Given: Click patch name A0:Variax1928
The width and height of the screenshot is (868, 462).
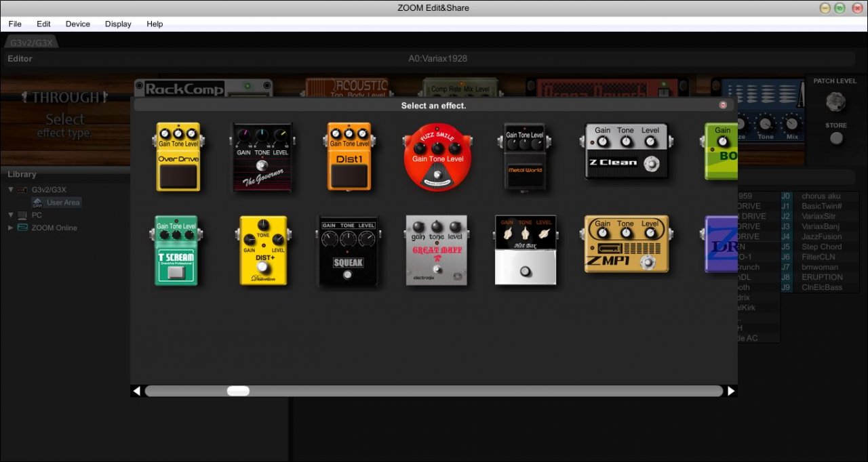Looking at the screenshot, I should click(x=437, y=59).
